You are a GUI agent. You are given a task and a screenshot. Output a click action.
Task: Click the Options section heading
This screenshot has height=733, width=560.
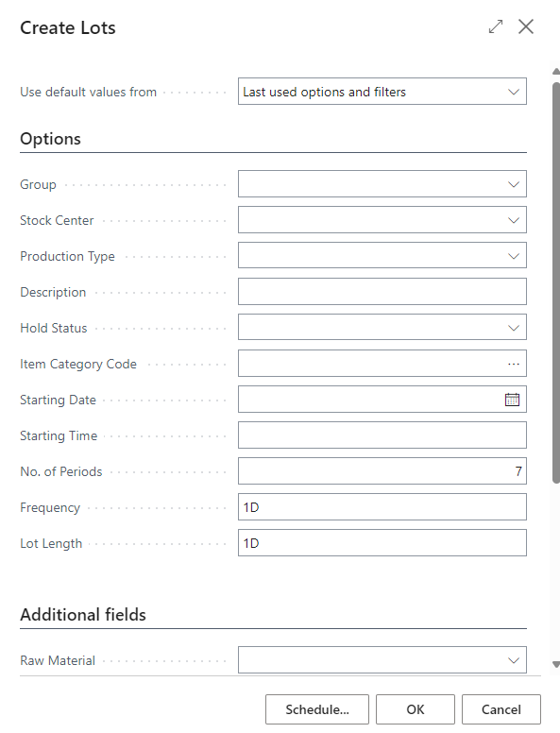pos(50,139)
